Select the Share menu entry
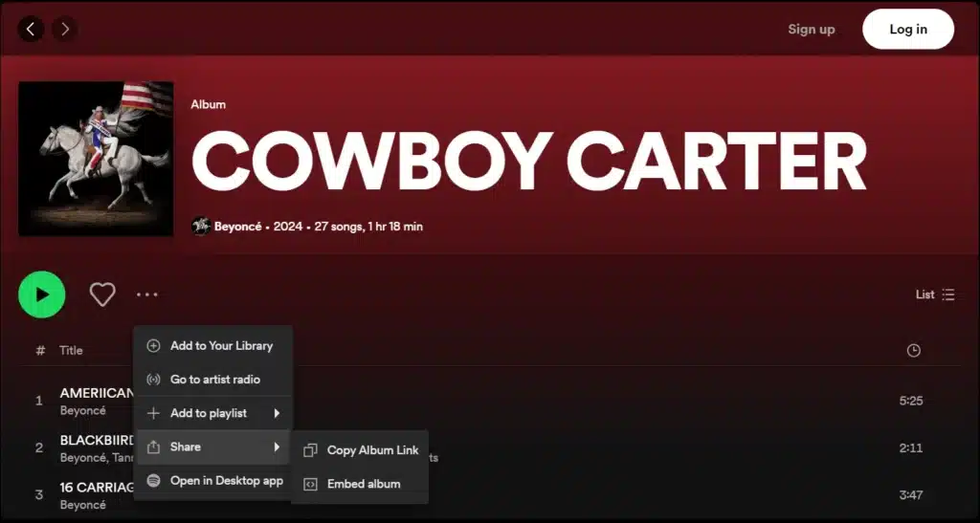The width and height of the screenshot is (980, 523). coord(213,447)
